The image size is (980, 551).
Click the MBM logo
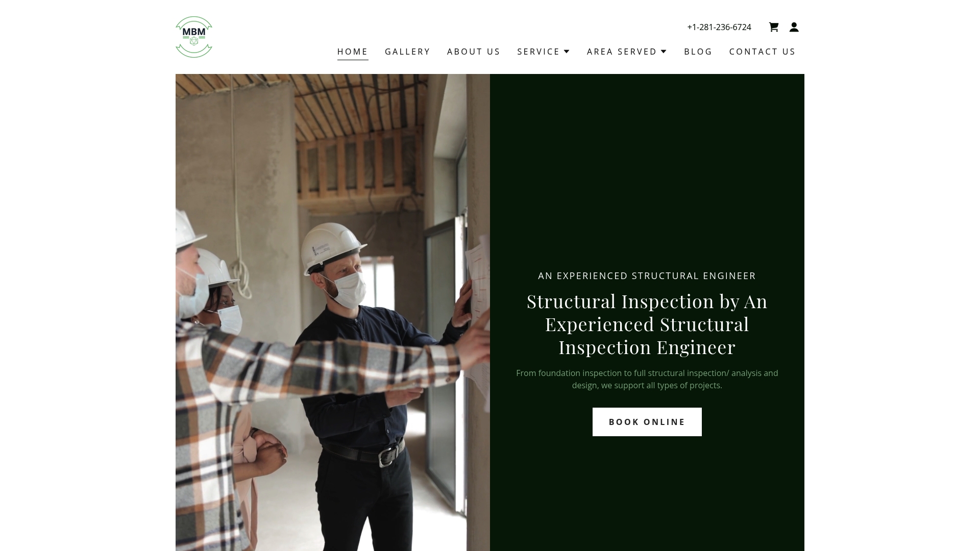[194, 37]
